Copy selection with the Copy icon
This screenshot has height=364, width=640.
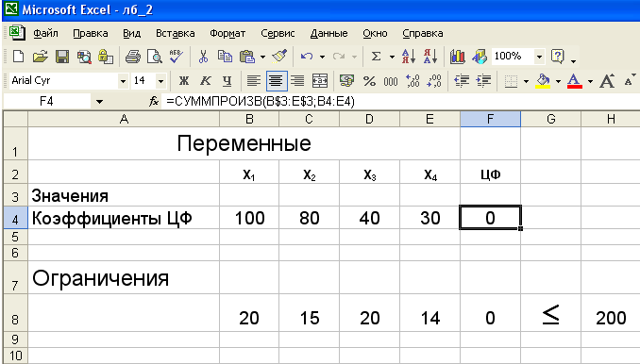(225, 57)
